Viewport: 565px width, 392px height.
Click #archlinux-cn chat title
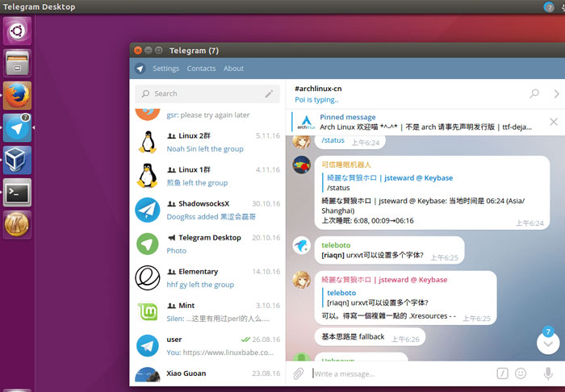click(318, 89)
